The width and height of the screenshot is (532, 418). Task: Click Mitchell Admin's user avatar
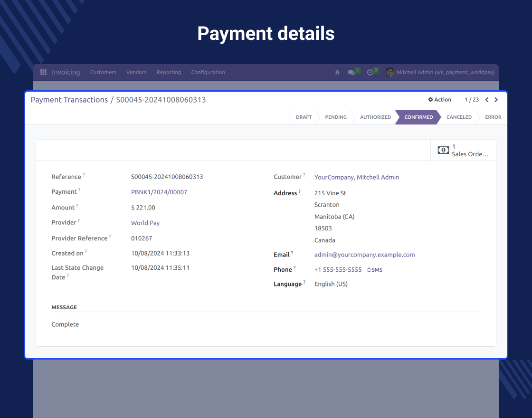(389, 72)
